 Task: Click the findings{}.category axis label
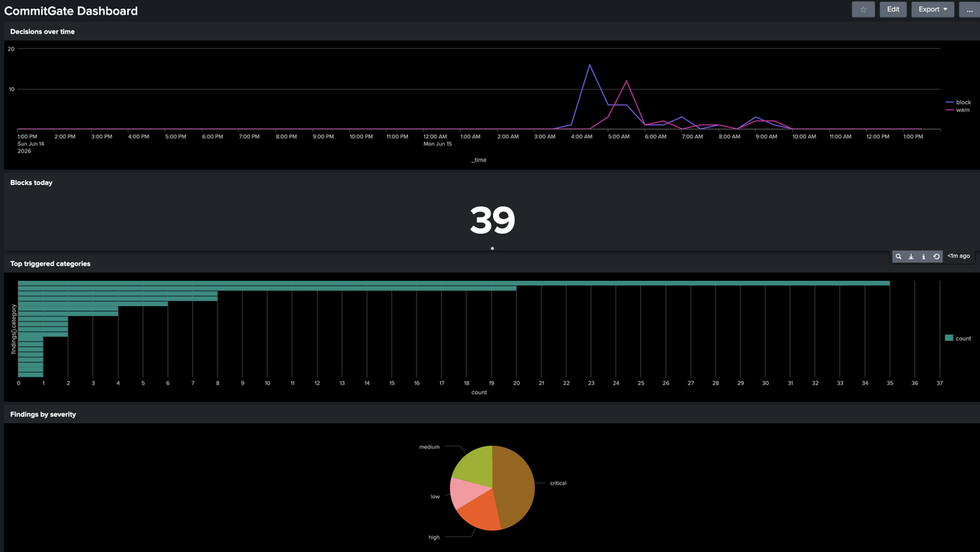click(14, 329)
